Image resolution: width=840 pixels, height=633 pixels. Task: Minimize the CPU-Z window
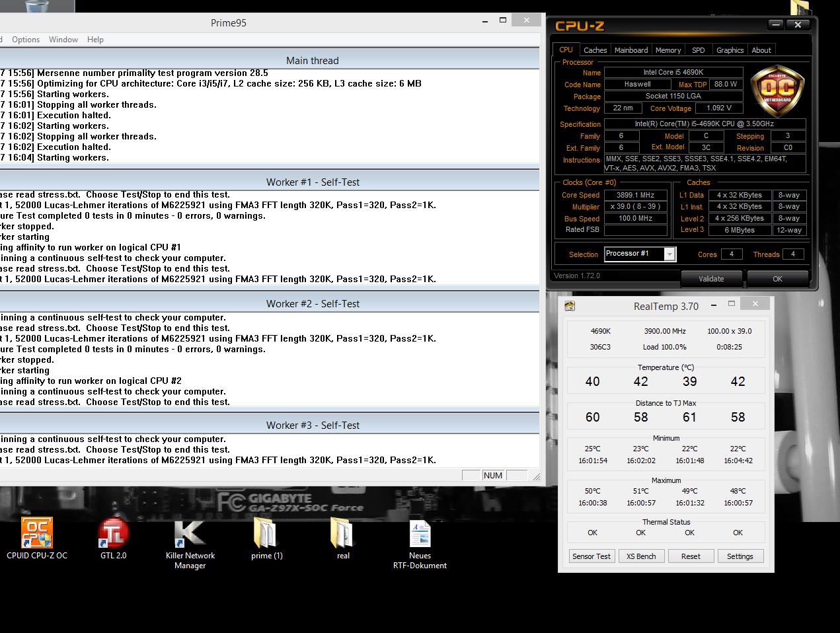click(x=776, y=24)
